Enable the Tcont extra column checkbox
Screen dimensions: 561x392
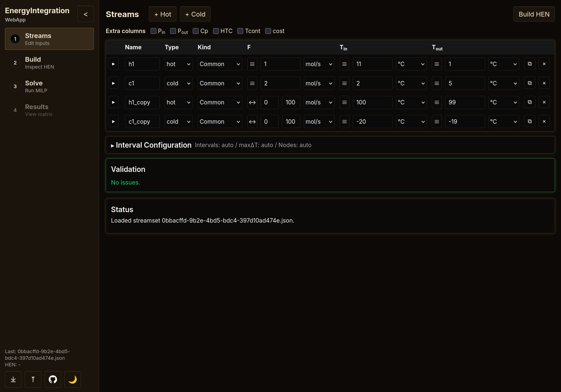tap(240, 31)
